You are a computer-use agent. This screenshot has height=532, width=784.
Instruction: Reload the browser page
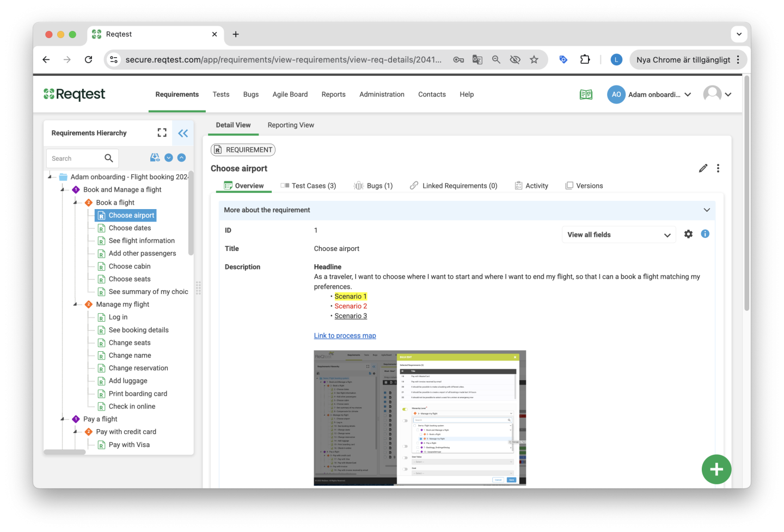pos(88,59)
